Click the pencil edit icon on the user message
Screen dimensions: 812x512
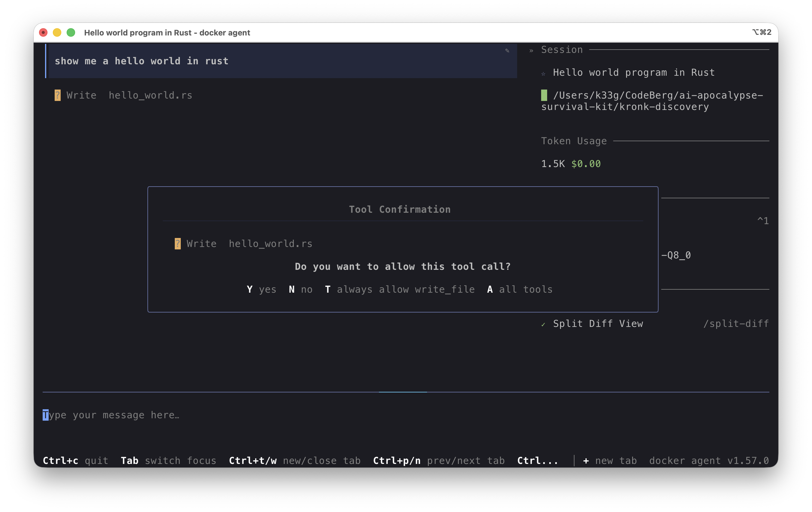click(x=507, y=50)
